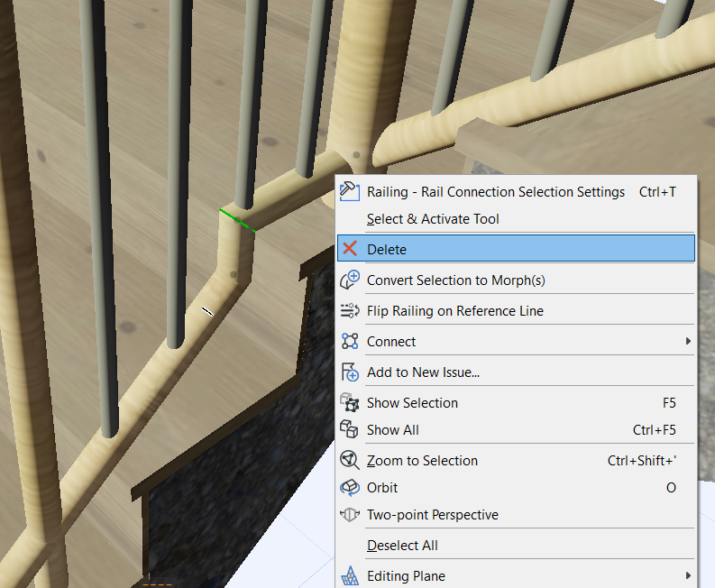Click the Zoom to Selection magnifier icon

tap(350, 460)
